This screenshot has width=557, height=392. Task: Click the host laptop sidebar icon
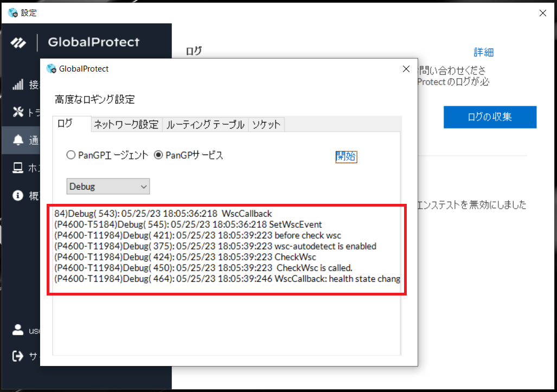click(x=18, y=168)
